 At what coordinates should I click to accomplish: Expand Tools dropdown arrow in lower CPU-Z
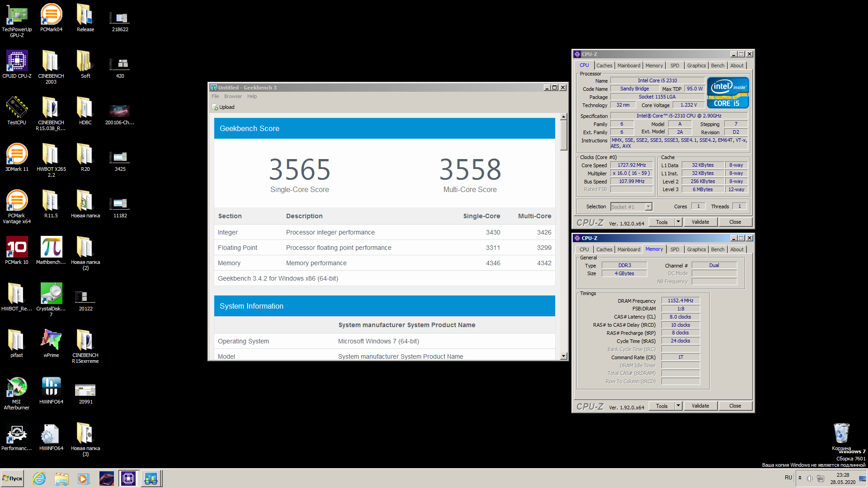coord(678,406)
